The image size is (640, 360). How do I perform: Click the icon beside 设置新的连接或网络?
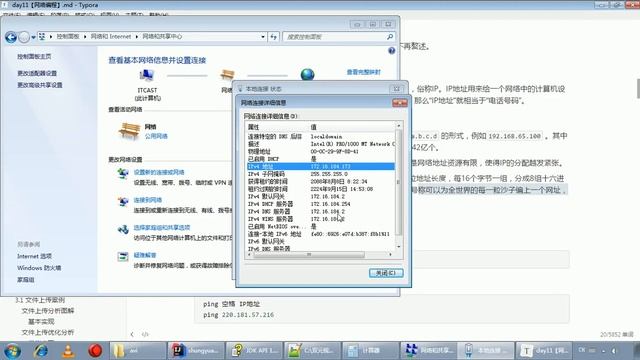122,173
